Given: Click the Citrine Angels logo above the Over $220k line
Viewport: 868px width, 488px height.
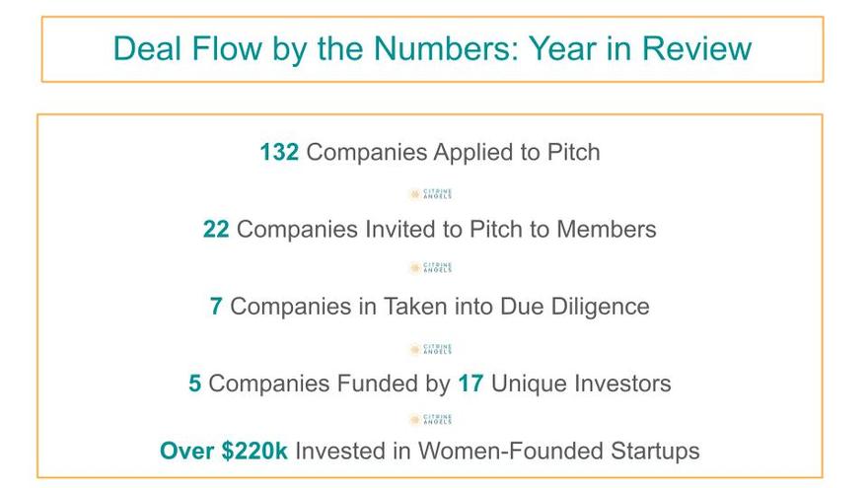Looking at the screenshot, I should 430,419.
